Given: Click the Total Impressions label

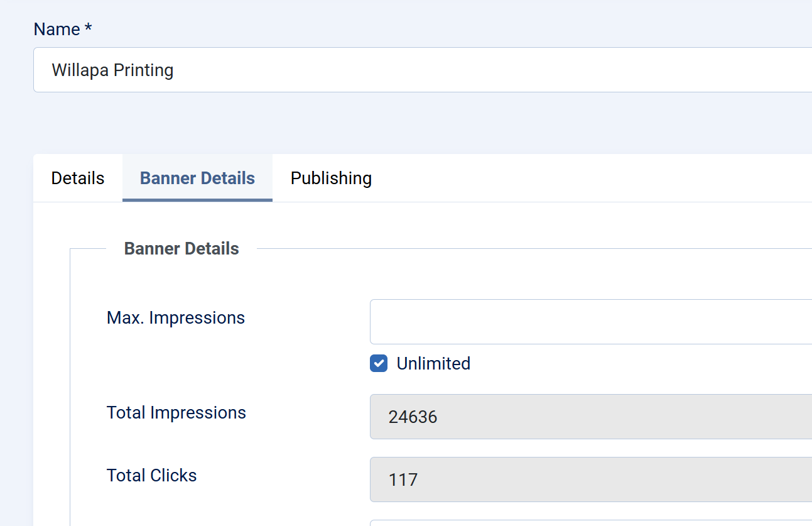Looking at the screenshot, I should (176, 413).
